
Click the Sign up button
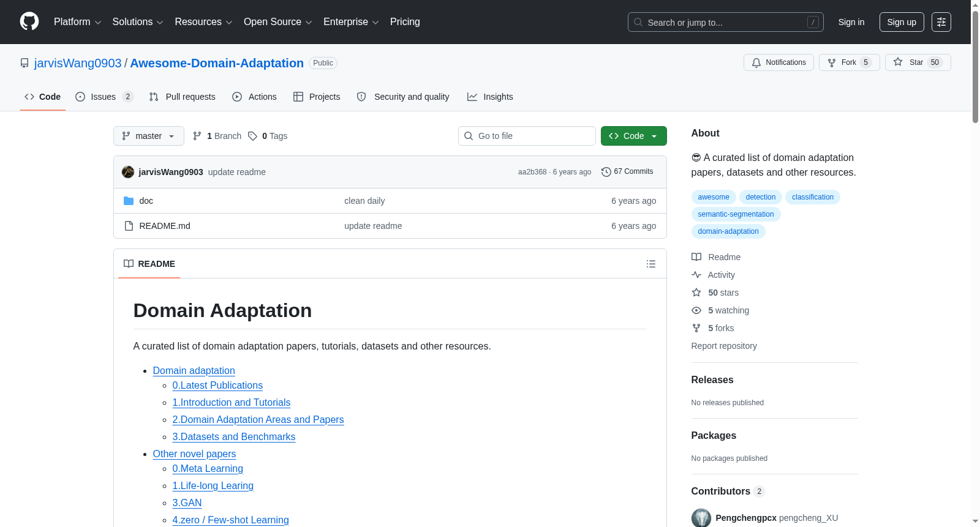pyautogui.click(x=902, y=22)
